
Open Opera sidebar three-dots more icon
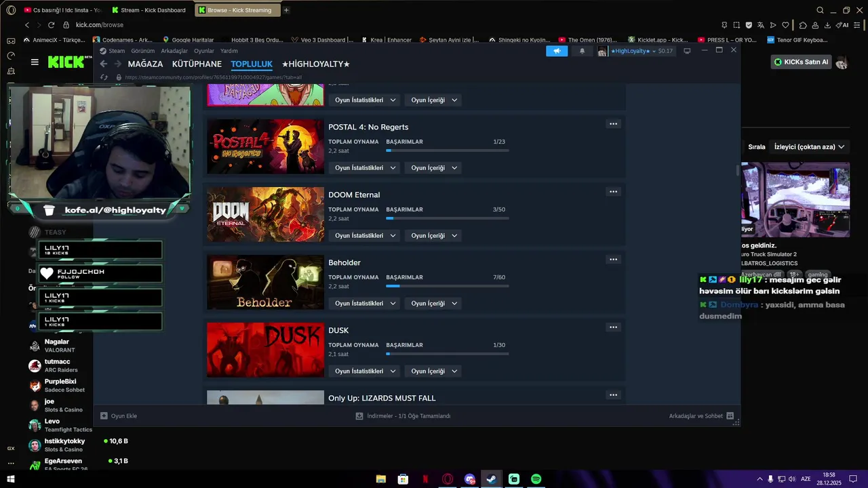point(11,464)
